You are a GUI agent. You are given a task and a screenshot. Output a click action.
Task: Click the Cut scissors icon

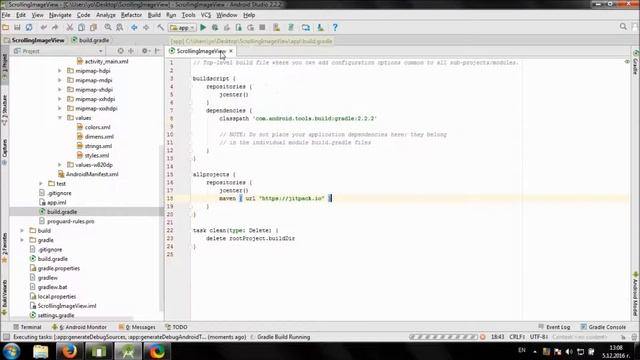tap(70, 27)
